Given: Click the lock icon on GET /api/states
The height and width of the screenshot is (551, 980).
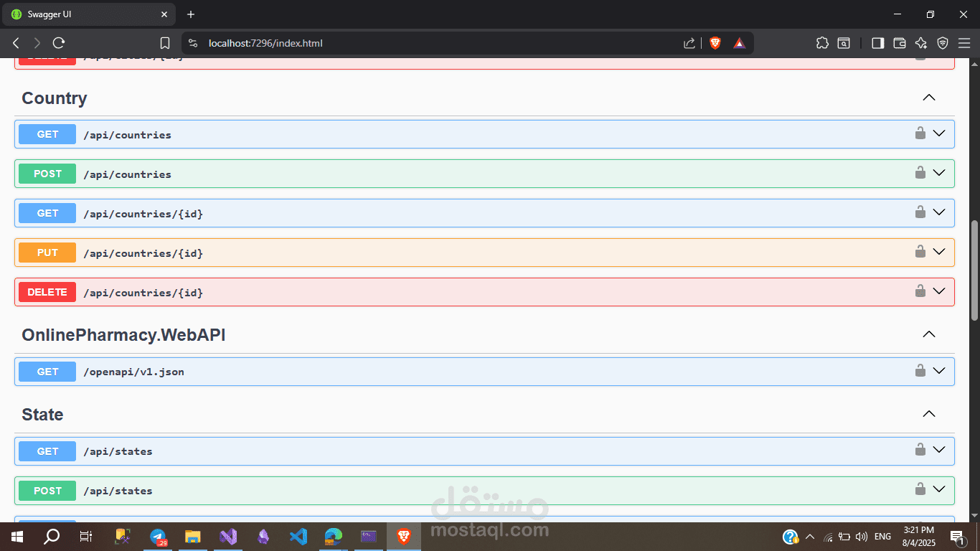Looking at the screenshot, I should [x=920, y=450].
